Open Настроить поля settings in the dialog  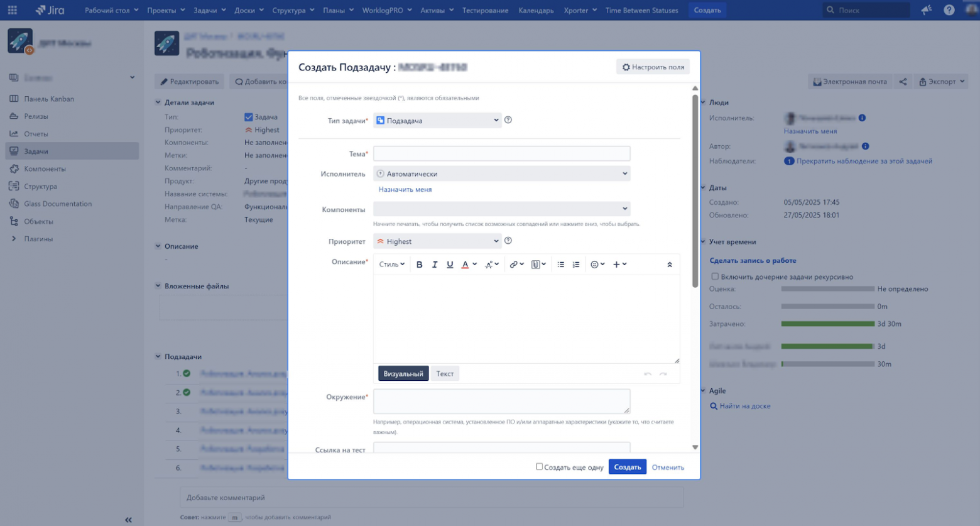[652, 66]
